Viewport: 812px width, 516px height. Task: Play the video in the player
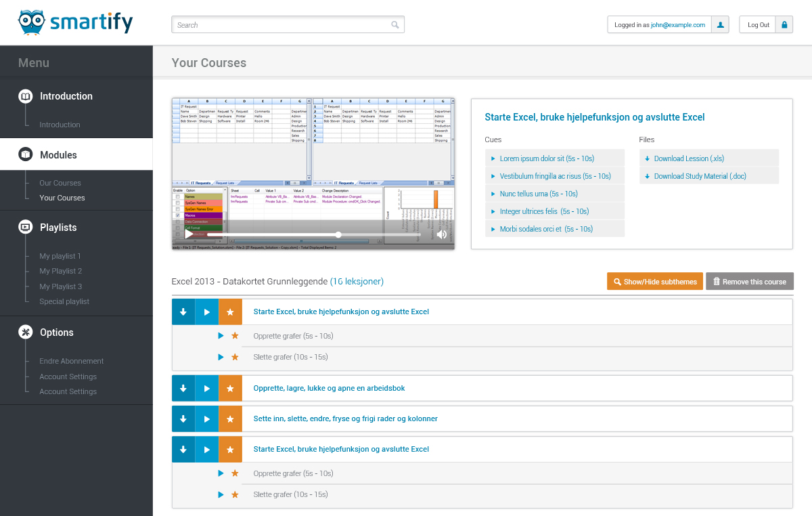pyautogui.click(x=189, y=234)
